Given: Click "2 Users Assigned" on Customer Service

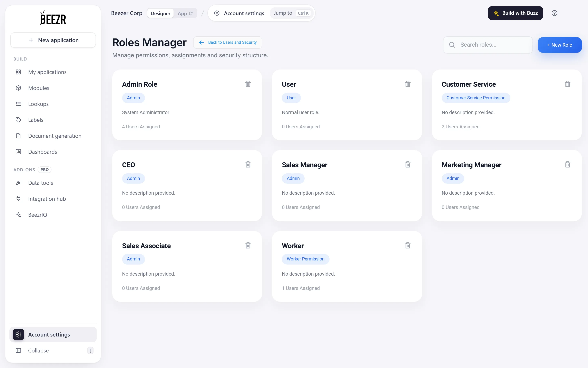Looking at the screenshot, I should tap(460, 127).
